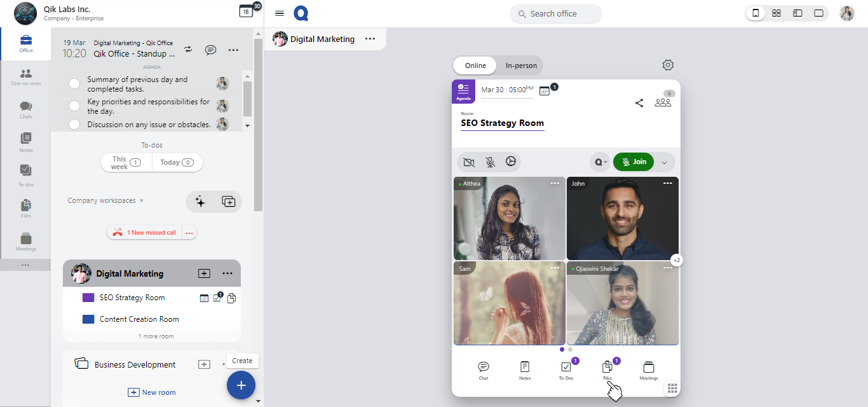Click the AI sparkle icon near workspaces

[x=200, y=202]
